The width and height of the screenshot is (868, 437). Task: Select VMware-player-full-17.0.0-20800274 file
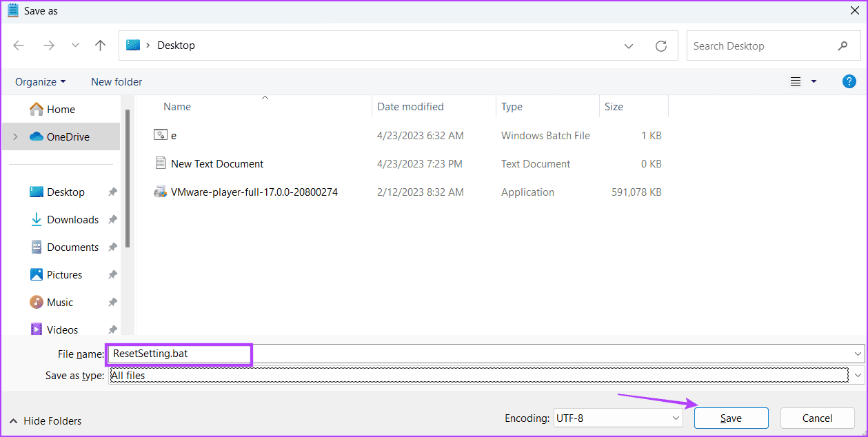pyautogui.click(x=254, y=192)
